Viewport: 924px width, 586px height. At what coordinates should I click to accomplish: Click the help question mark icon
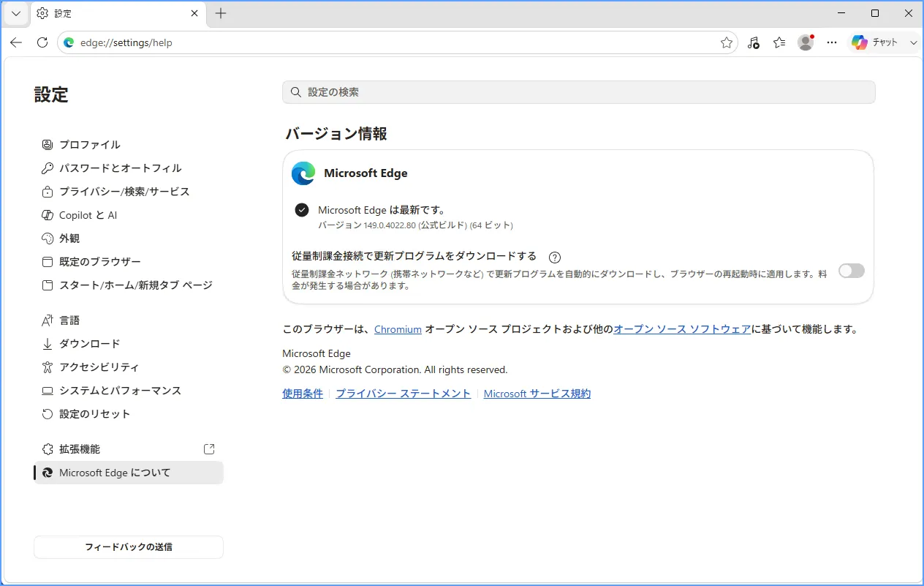click(x=555, y=257)
